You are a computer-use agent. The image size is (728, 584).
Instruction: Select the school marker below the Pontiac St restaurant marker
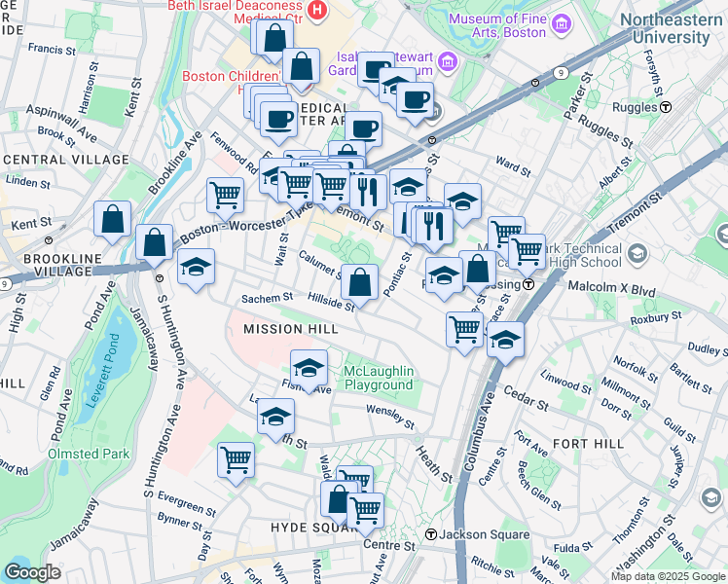click(445, 277)
